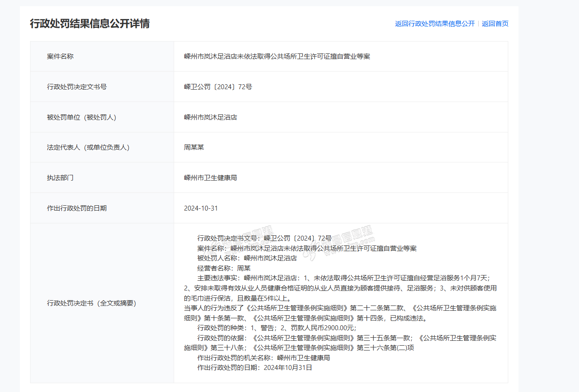The image size is (579, 392).
Task: Select the line 作出行政处罚的日期：2024年10月31日
Action: 255,368
